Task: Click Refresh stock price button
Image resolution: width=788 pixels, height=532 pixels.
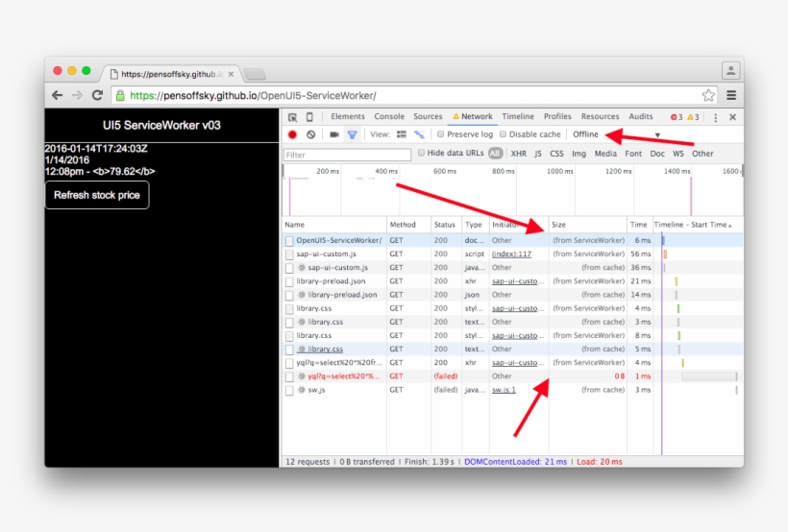Action: [97, 195]
